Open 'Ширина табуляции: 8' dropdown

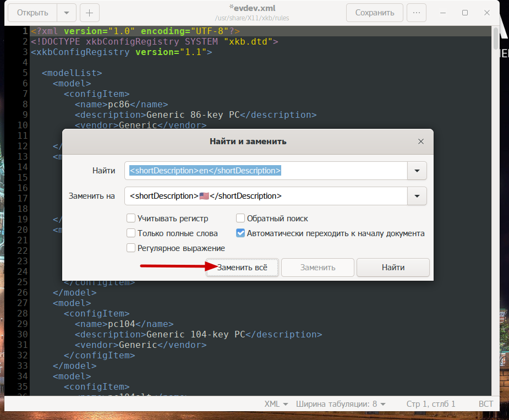pyautogui.click(x=341, y=404)
